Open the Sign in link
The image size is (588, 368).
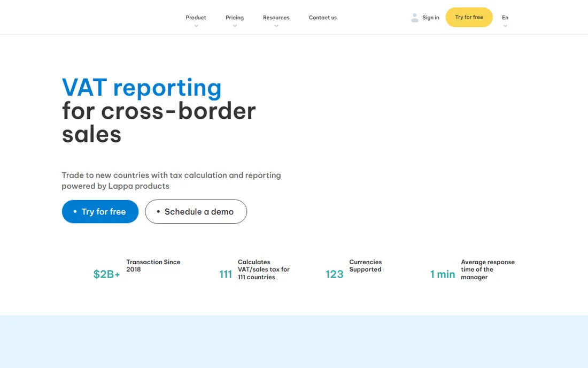click(x=430, y=18)
